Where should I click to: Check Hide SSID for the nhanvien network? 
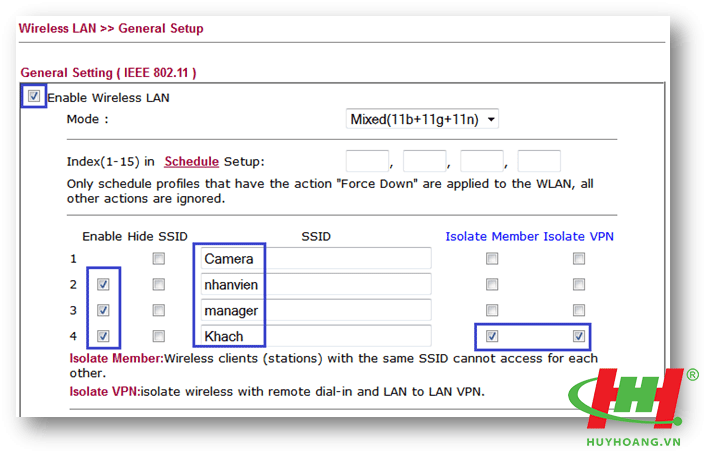coord(158,284)
